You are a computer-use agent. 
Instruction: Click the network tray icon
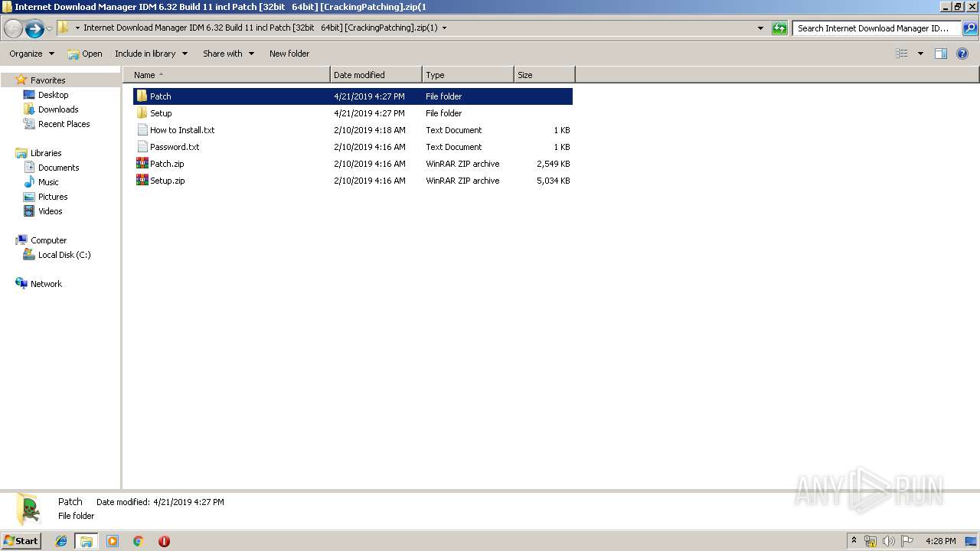tap(871, 541)
